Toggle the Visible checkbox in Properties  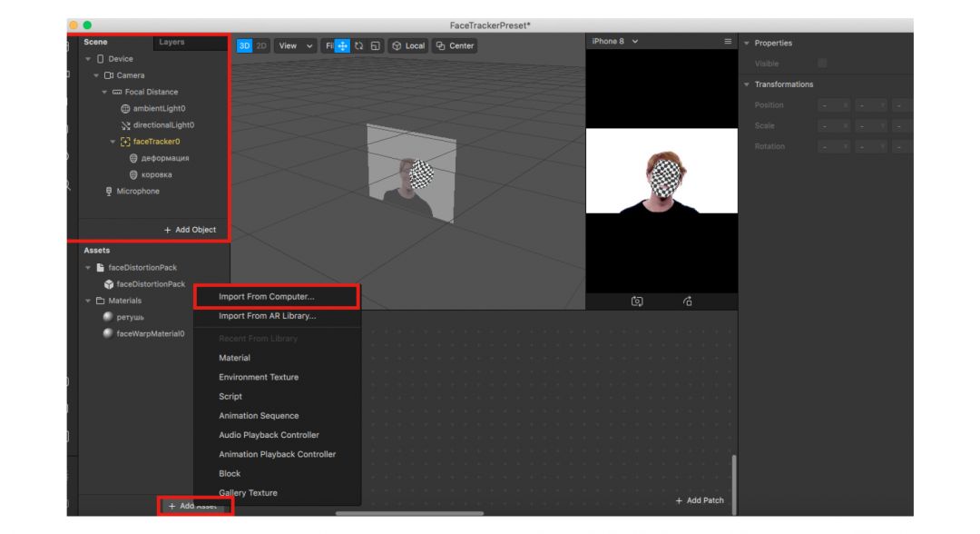[822, 64]
